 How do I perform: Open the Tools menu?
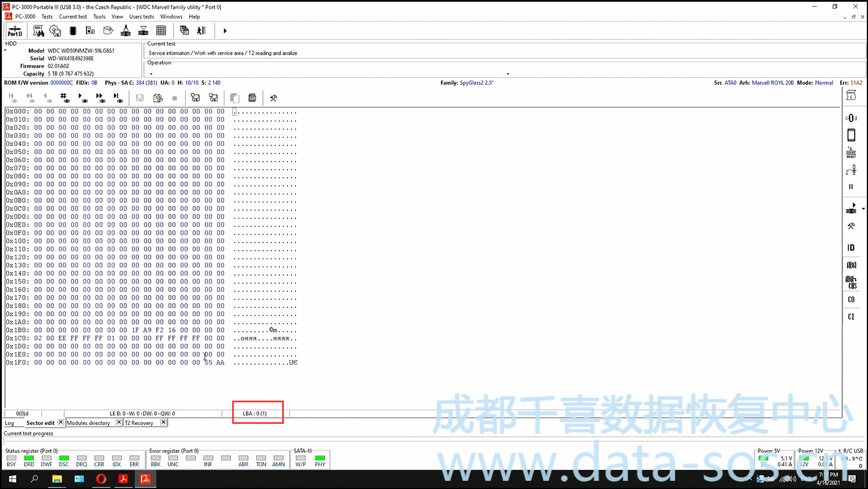click(99, 17)
